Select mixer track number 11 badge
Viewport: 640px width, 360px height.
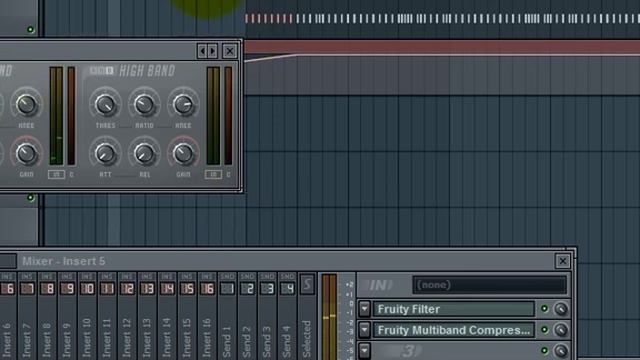point(107,289)
